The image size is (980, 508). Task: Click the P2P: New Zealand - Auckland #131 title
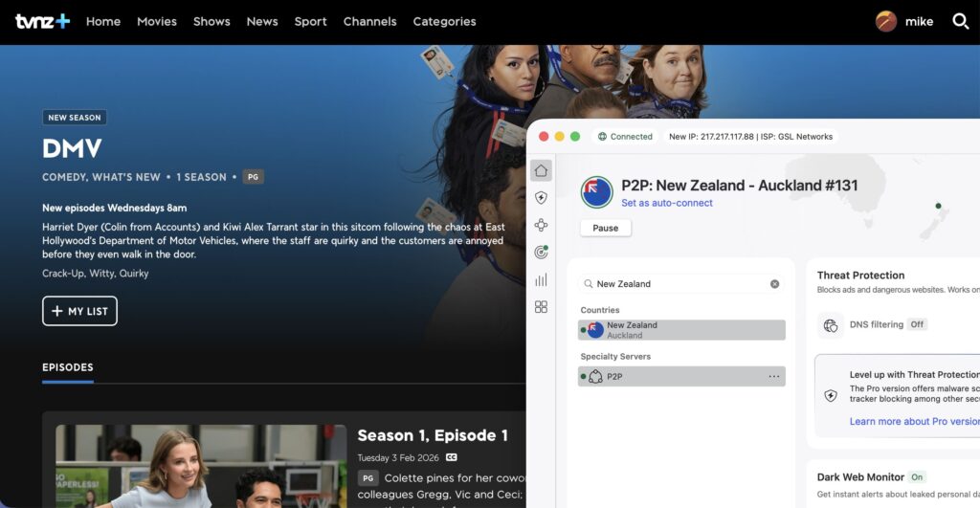(x=740, y=185)
